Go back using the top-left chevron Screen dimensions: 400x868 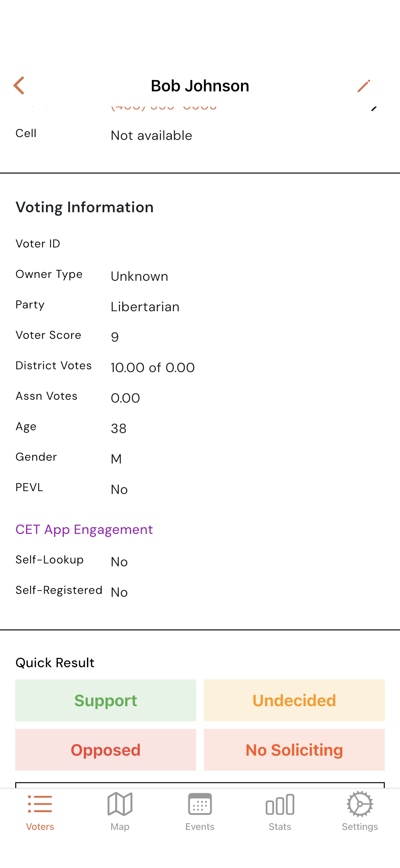point(19,85)
